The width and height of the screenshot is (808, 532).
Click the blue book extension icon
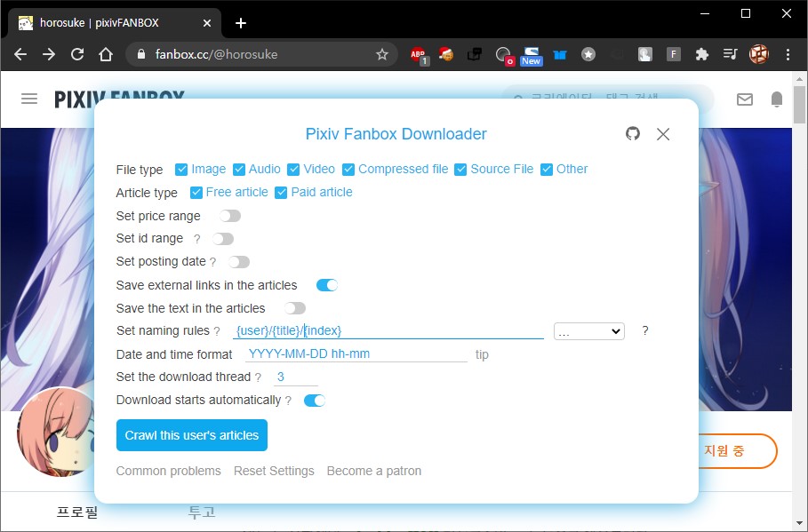[560, 54]
